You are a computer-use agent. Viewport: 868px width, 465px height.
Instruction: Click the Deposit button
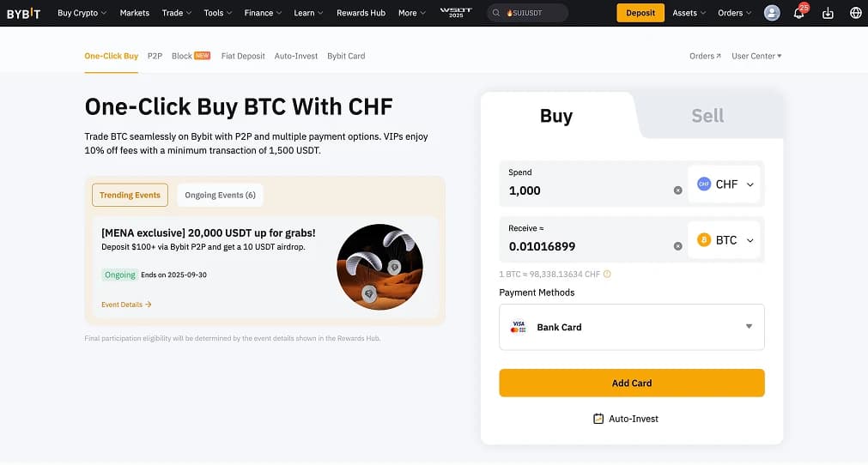(640, 13)
